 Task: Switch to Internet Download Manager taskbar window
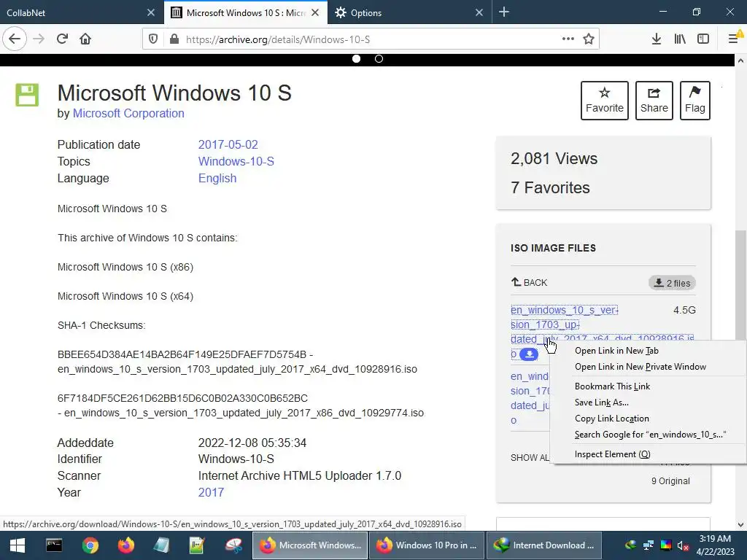point(543,545)
